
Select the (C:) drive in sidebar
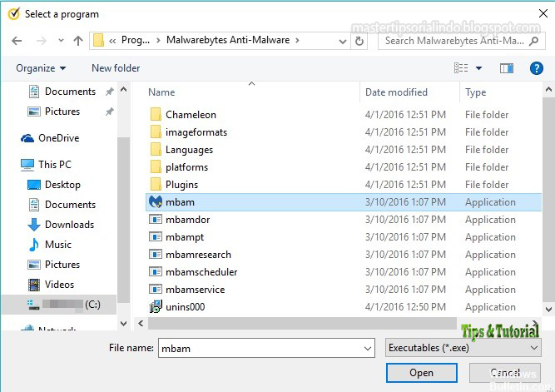click(59, 305)
